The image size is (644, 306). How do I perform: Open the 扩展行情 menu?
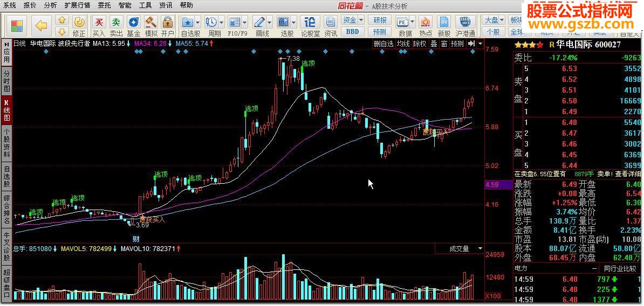click(77, 5)
